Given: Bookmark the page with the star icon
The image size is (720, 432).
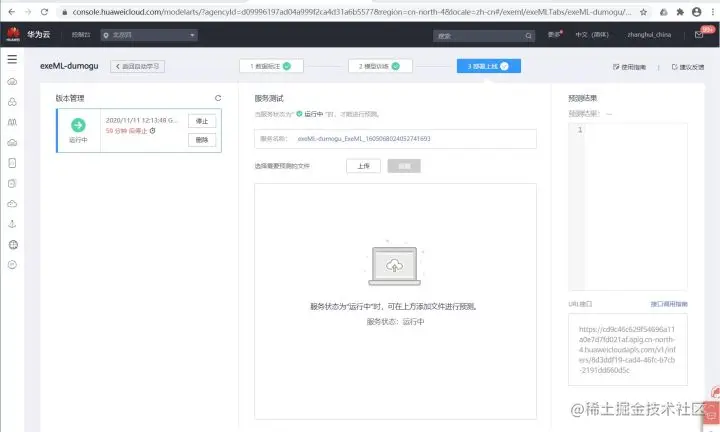Looking at the screenshot, I should 643,12.
